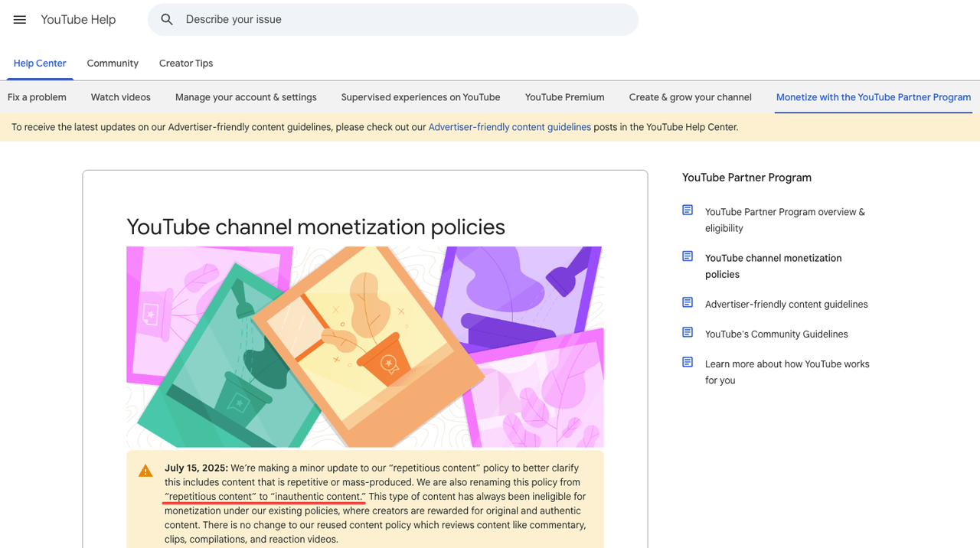This screenshot has height=548, width=980.
Task: Click the article icon beside YouTube Partner Program overview
Action: 688,210
